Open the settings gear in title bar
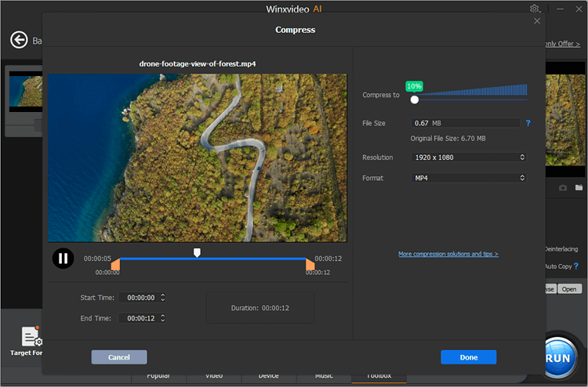 (535, 9)
